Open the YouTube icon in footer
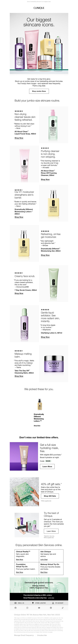Viewport: 78px width, 644px height. 39,608
